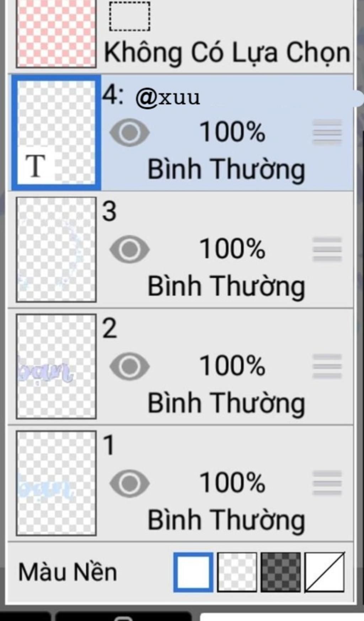Hide layer 4 with the eye icon
The width and height of the screenshot is (364, 621).
[x=129, y=132]
